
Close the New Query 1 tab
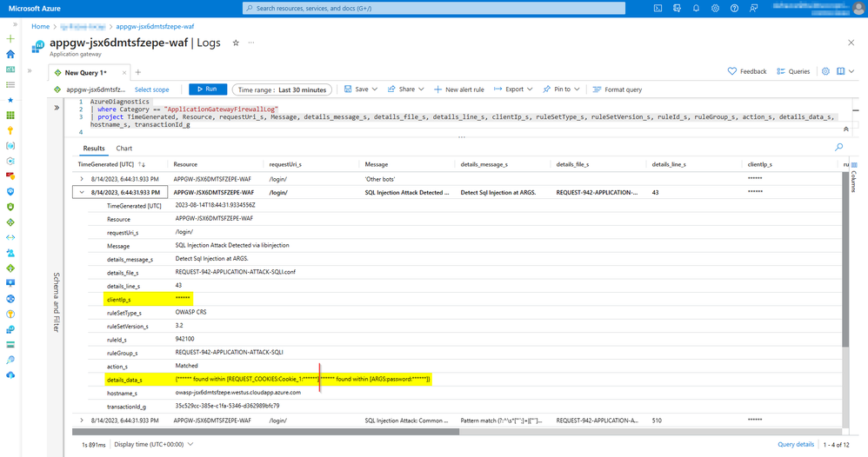[124, 72]
